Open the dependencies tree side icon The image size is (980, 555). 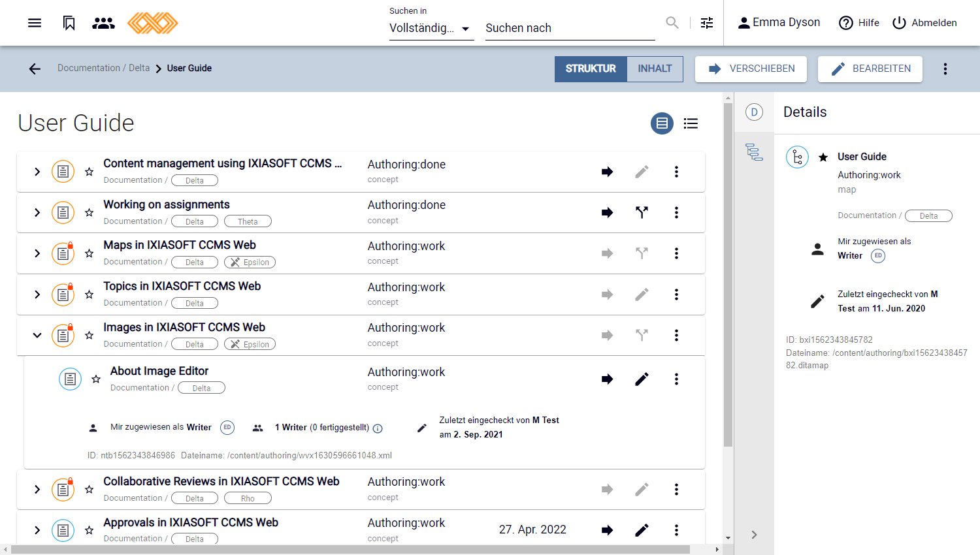(754, 152)
